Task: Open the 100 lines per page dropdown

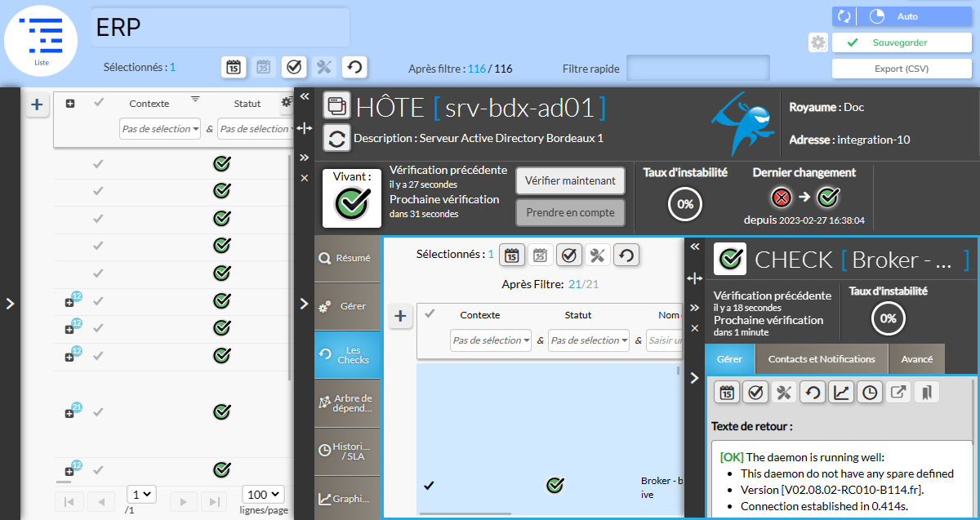Action: pyautogui.click(x=263, y=494)
